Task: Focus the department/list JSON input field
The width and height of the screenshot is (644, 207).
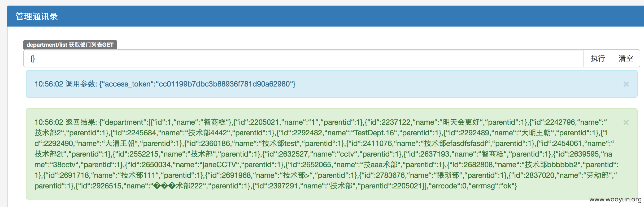Action: point(304,58)
